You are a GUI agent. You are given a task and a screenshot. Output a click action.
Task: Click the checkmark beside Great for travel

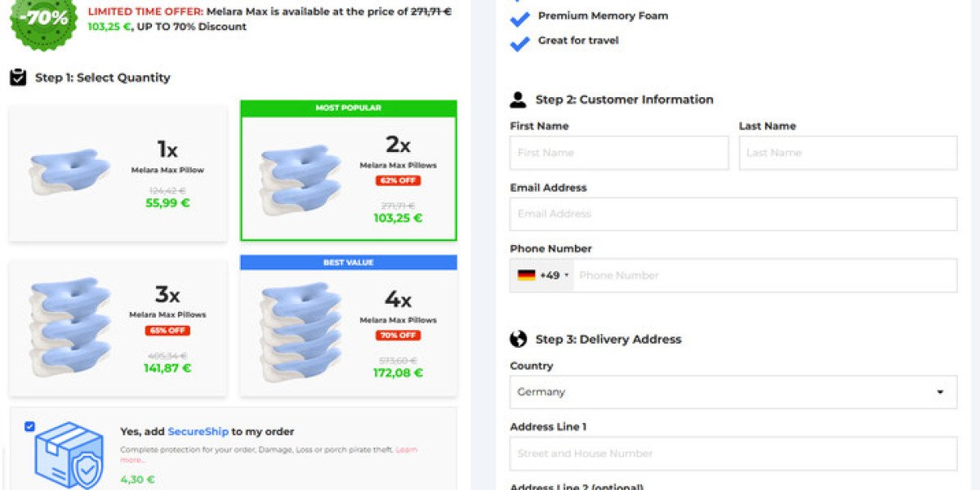pos(519,43)
